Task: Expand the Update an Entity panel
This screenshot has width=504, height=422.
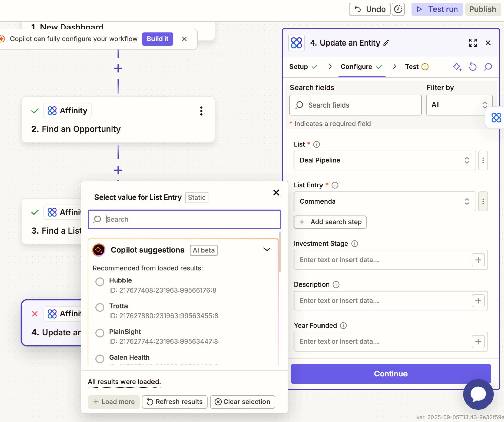Action: 473,43
